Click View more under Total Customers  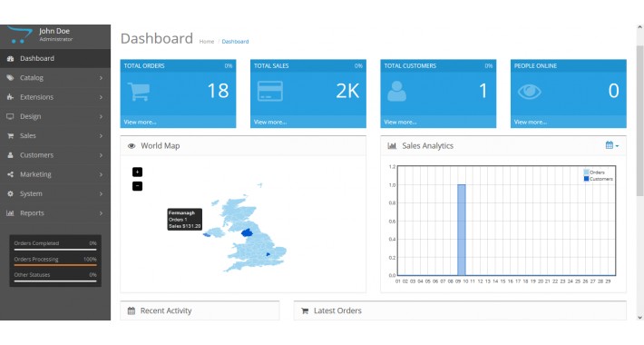[400, 123]
